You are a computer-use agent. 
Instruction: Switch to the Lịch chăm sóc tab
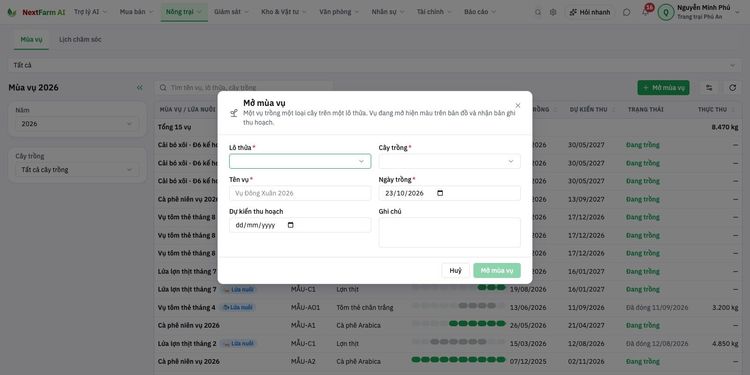pyautogui.click(x=80, y=40)
